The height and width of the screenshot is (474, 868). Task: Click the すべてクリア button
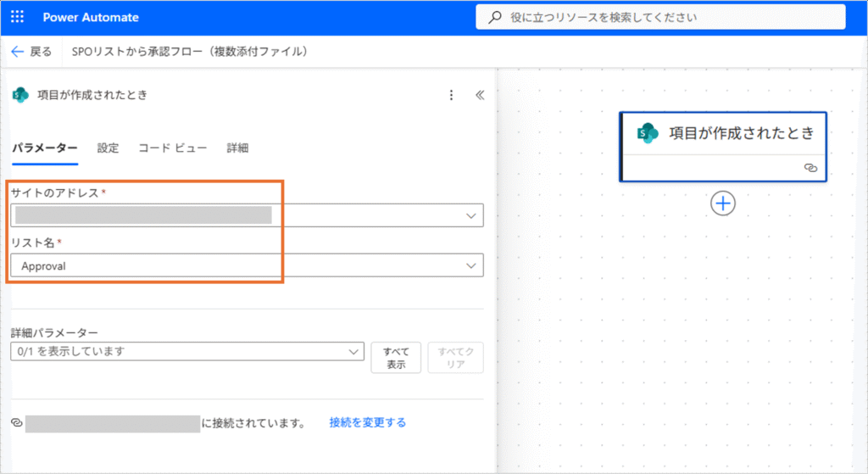[x=455, y=358]
